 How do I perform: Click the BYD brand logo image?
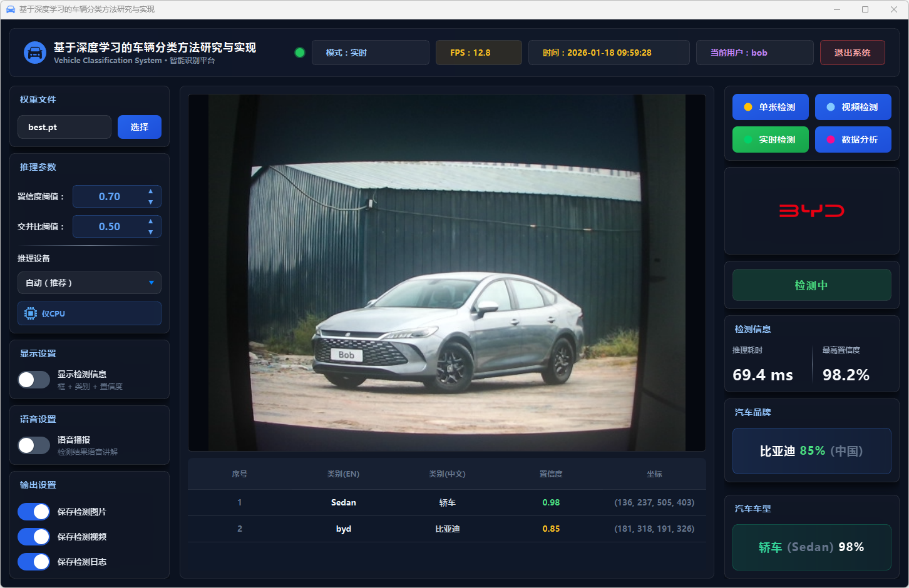click(x=812, y=211)
